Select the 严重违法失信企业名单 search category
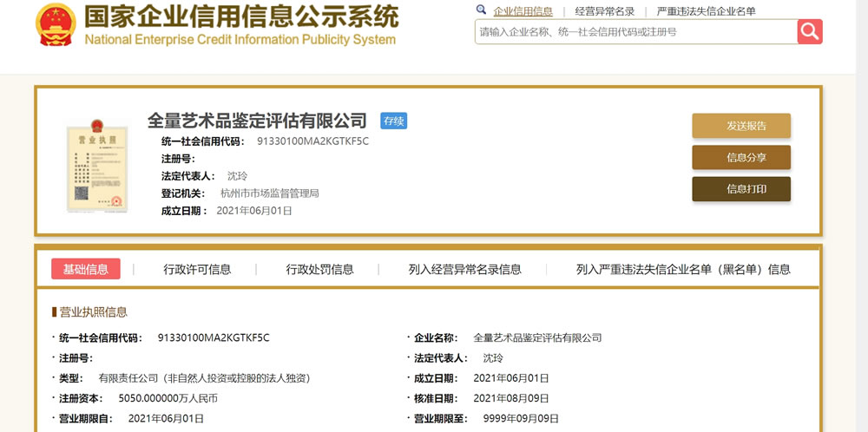Image resolution: width=868 pixels, height=432 pixels. 706,11
